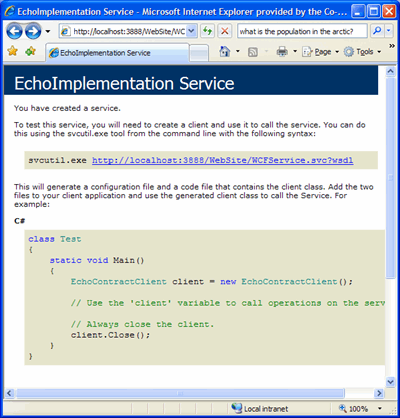Viewport: 400px width, 418px height.
Task: Click the horizontal scrollbar right arrow
Action: [379, 393]
